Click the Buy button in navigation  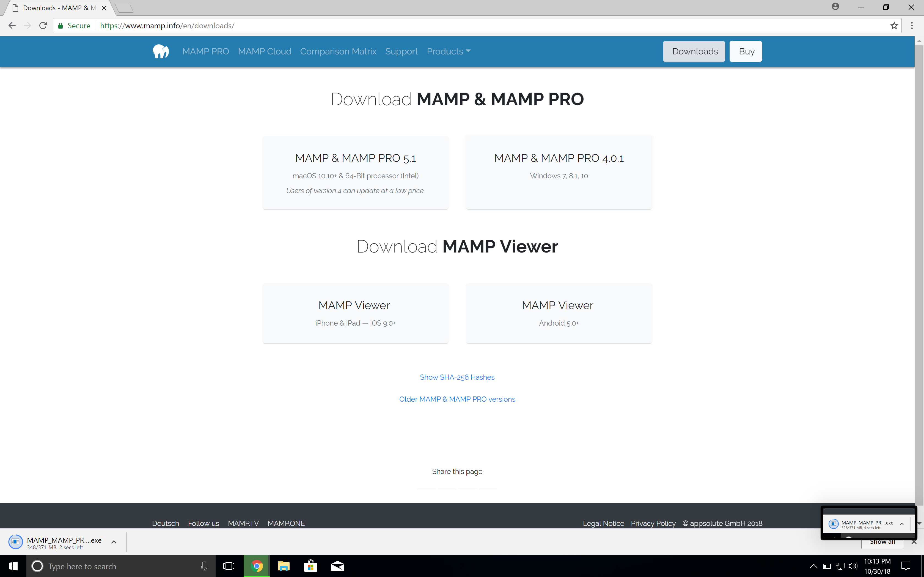pyautogui.click(x=746, y=51)
